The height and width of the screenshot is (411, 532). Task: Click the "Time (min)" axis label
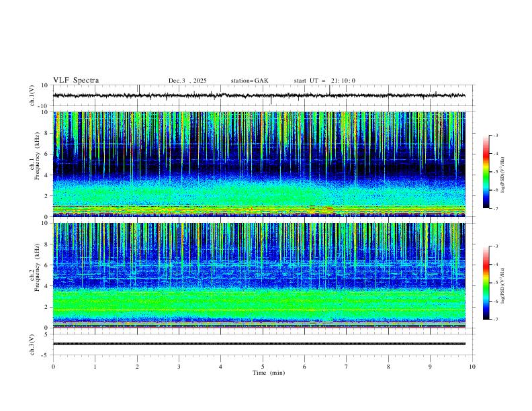click(269, 373)
